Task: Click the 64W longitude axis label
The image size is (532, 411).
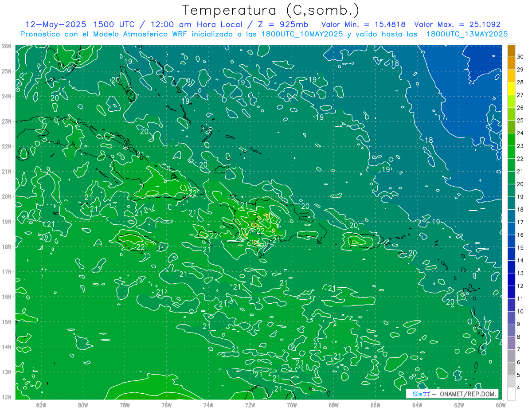Action: (417, 405)
